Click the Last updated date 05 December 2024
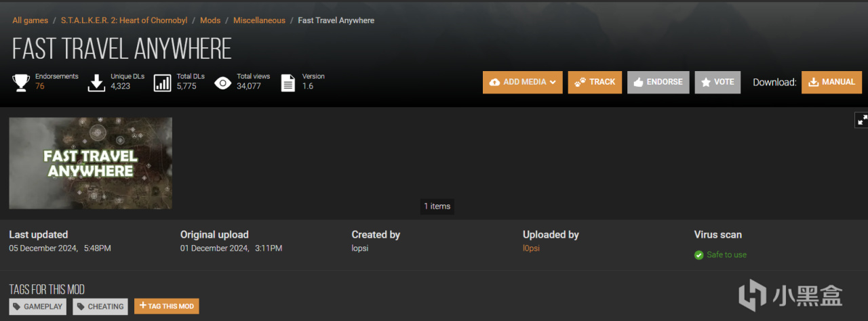 43,249
